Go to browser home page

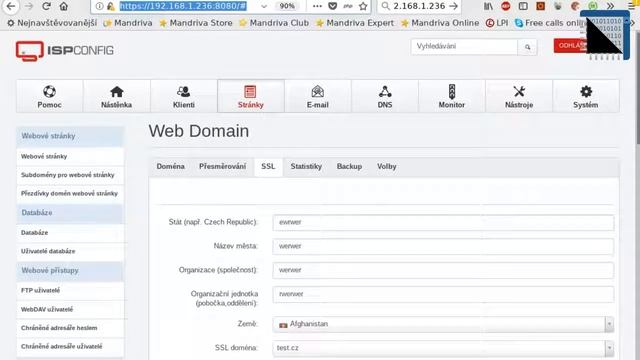64,6
